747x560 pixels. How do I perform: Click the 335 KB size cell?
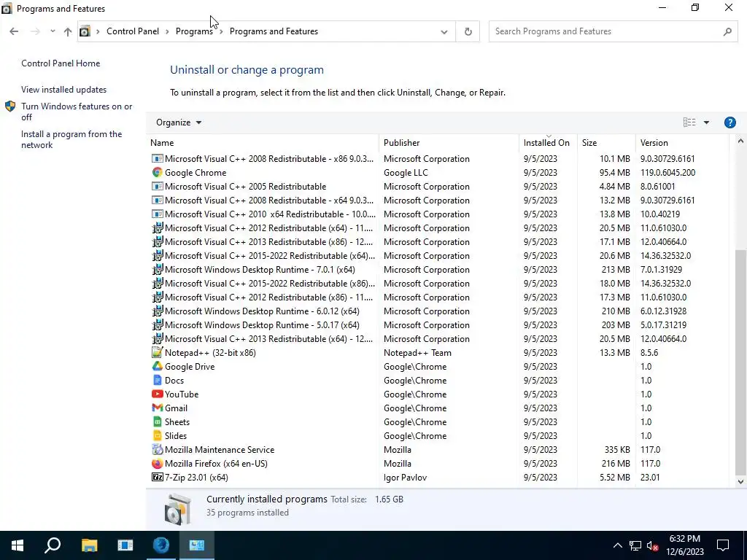point(617,449)
